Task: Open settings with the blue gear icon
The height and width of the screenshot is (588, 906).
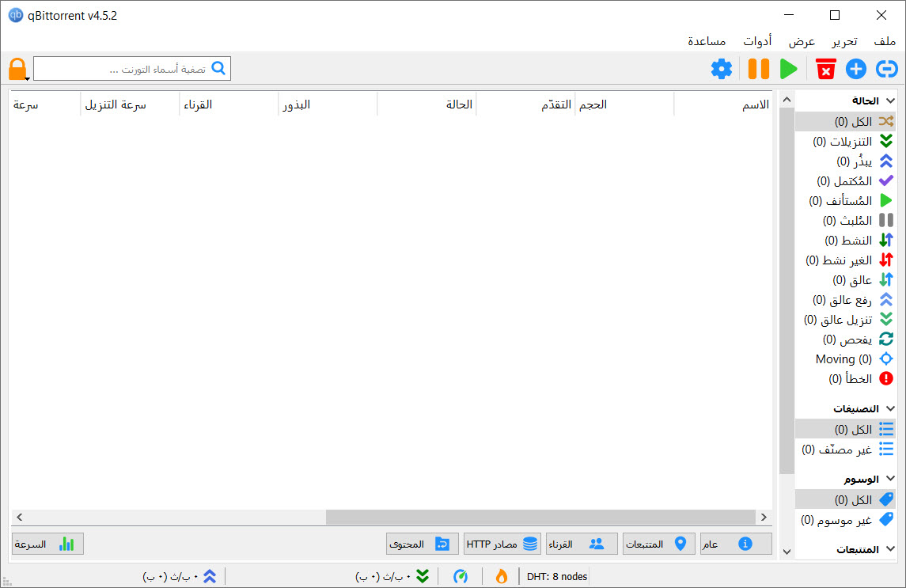Action: 721,69
